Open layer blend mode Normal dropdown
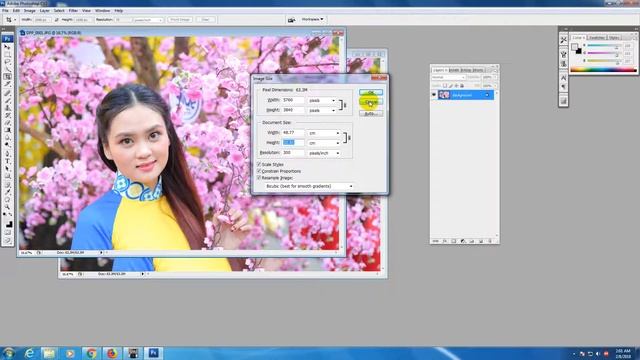Screen dimensions: 640x360 (448, 77)
